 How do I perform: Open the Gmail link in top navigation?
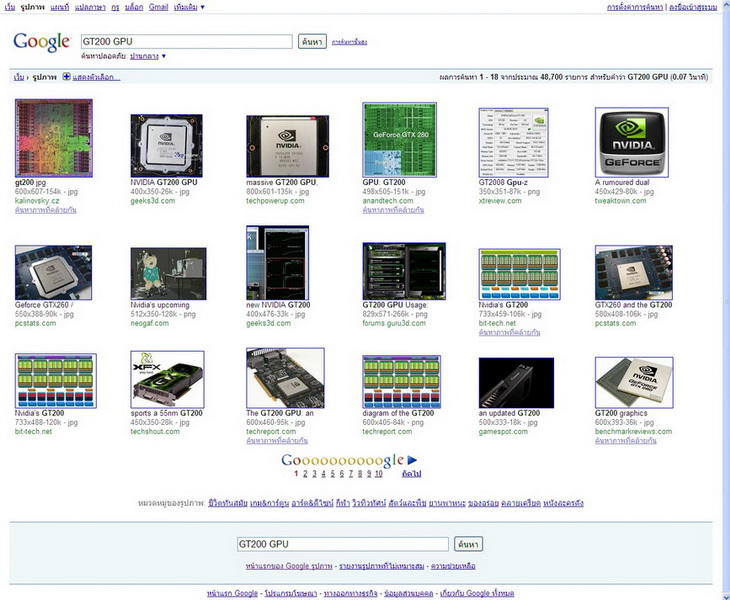tap(158, 7)
